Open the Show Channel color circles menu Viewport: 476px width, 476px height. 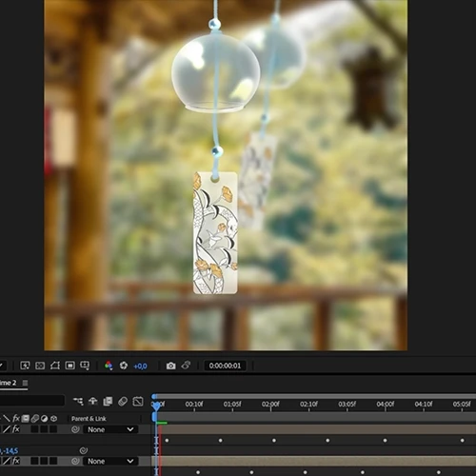[109, 366]
